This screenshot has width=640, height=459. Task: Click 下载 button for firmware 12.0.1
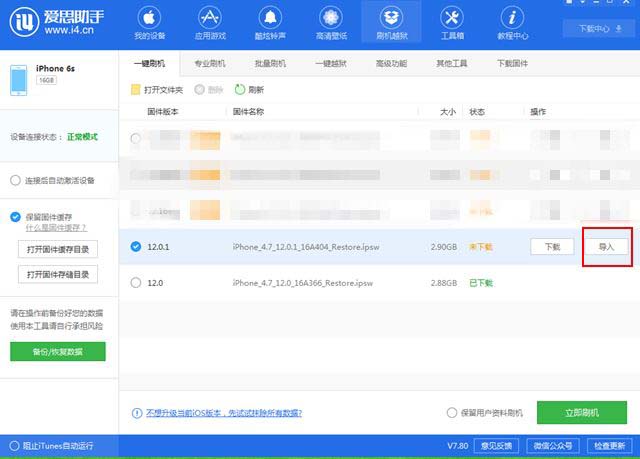coord(552,247)
